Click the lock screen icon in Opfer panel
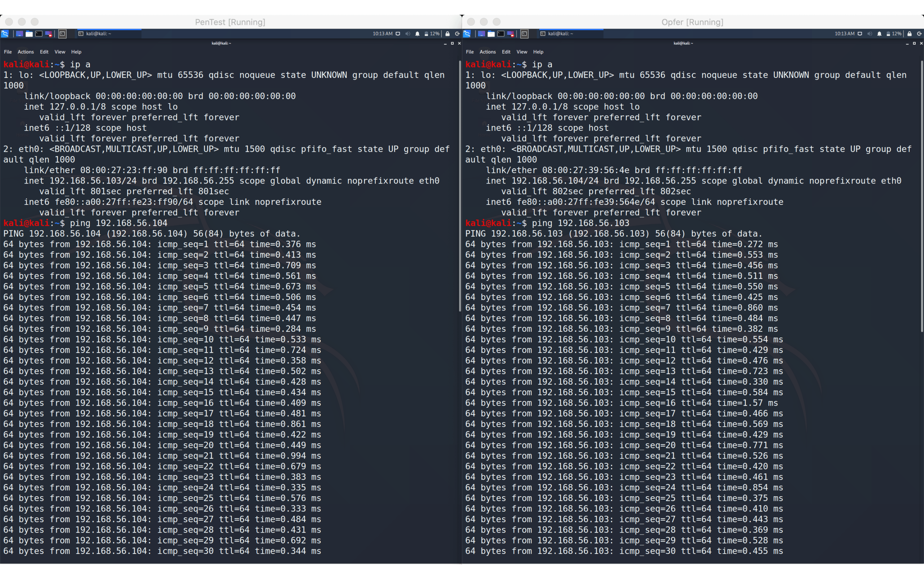924x577 pixels. (910, 34)
